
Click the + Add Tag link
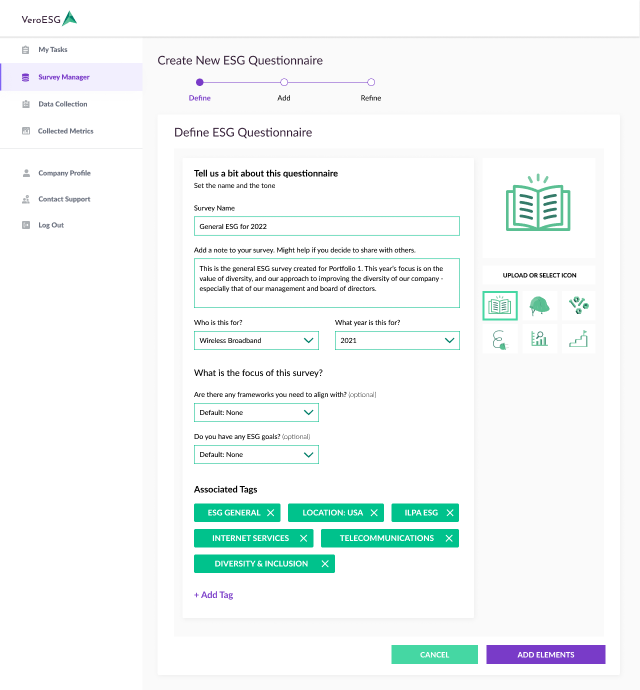pos(213,595)
